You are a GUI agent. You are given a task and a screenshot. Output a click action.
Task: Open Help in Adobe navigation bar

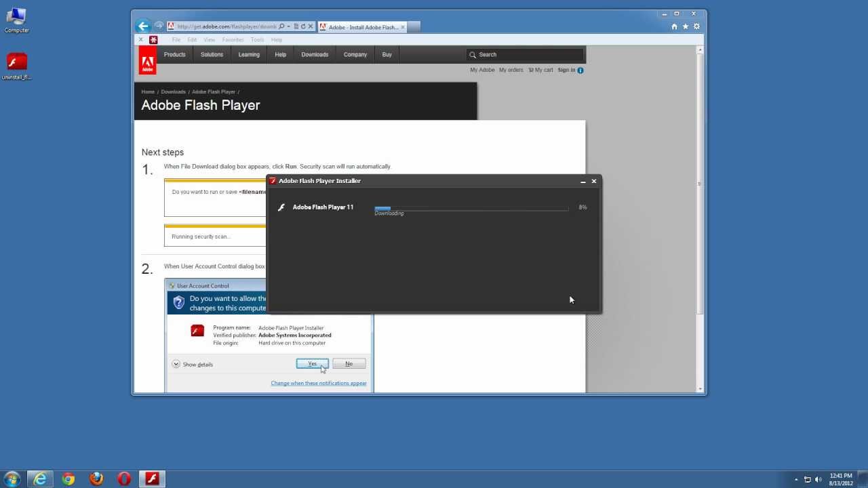click(x=281, y=55)
